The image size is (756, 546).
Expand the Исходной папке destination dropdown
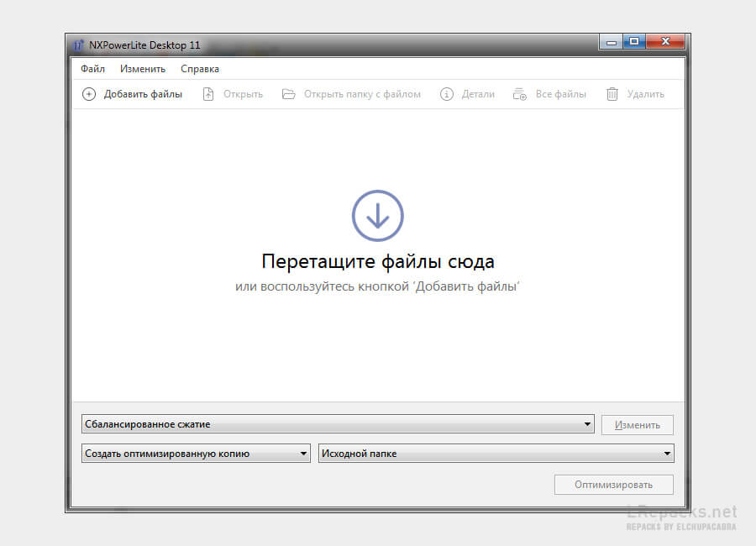point(667,454)
